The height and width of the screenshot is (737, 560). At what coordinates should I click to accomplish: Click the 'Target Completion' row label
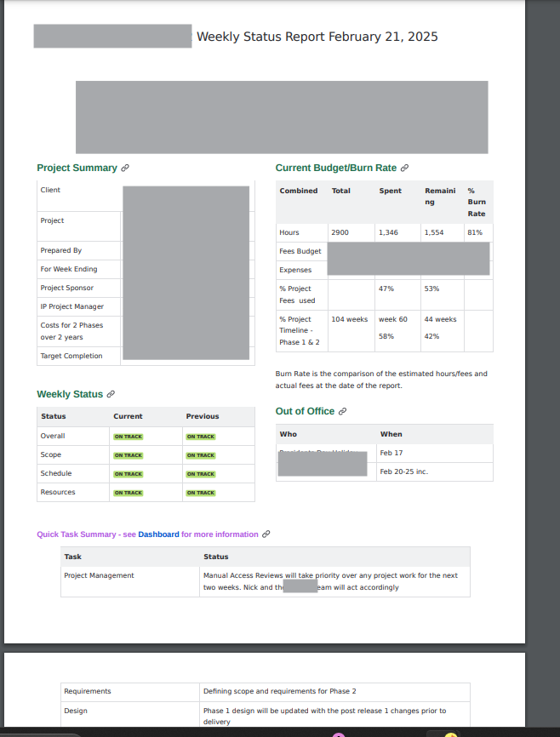[71, 356]
